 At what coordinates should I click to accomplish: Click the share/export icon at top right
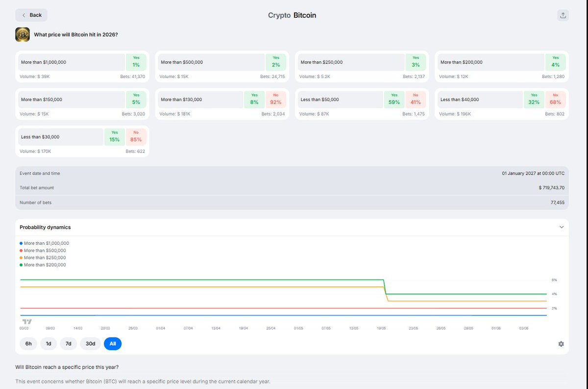(x=563, y=15)
